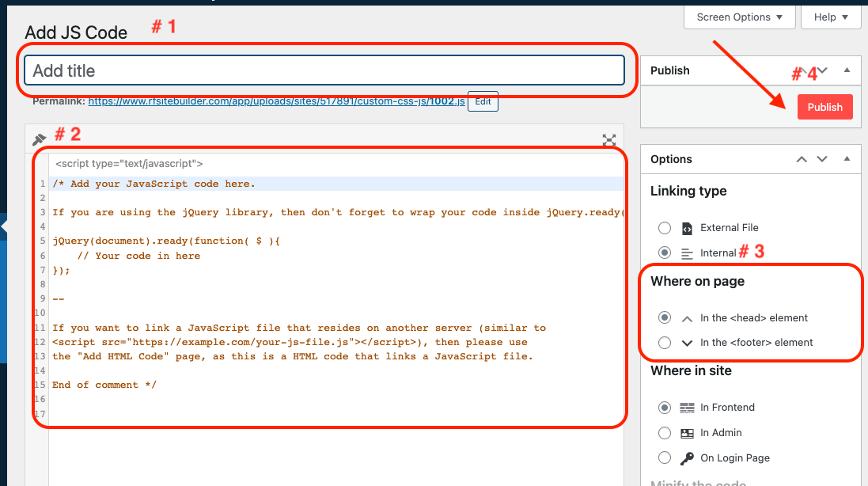Click code line 'If you want to link a JavaScript file'

(299, 328)
